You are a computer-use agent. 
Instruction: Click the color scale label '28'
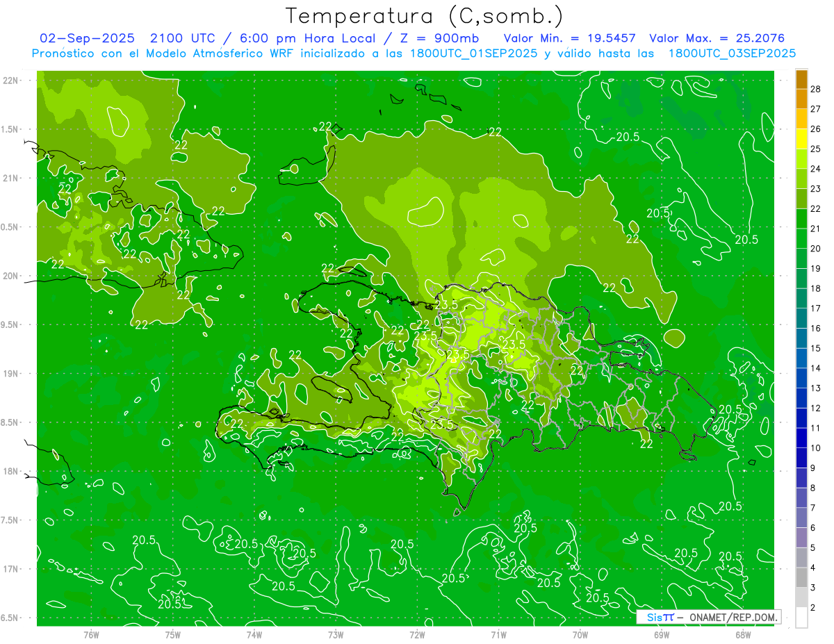coord(817,89)
